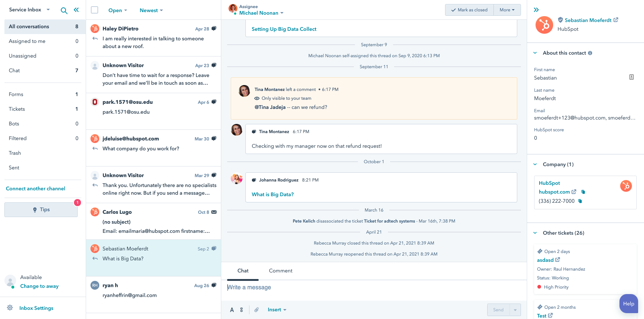Image resolution: width=644 pixels, height=319 pixels.
Task: Change availability status to away
Action: point(39,286)
